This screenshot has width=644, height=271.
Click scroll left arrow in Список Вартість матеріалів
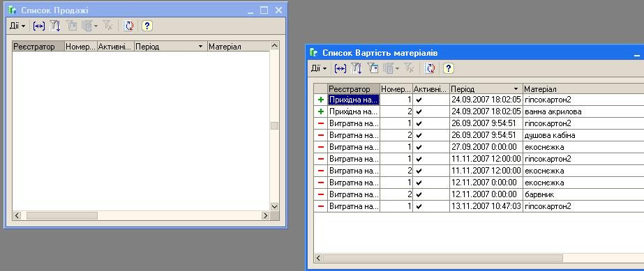tap(318, 258)
